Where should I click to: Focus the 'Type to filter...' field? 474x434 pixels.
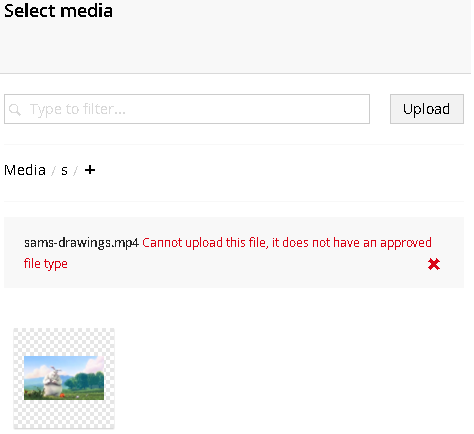point(187,109)
